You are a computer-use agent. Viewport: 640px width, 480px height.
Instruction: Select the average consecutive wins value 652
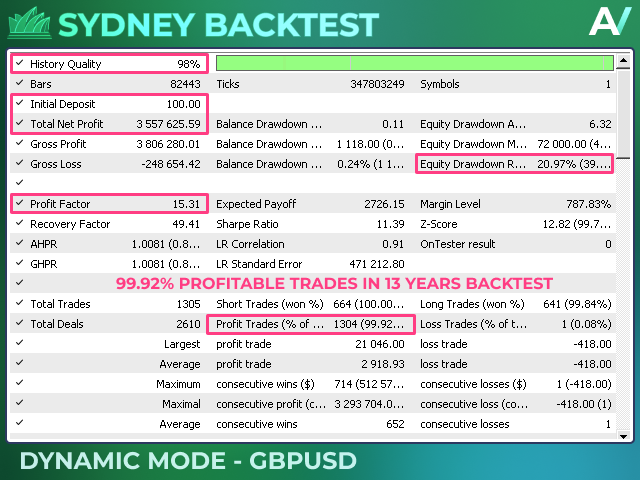click(395, 424)
